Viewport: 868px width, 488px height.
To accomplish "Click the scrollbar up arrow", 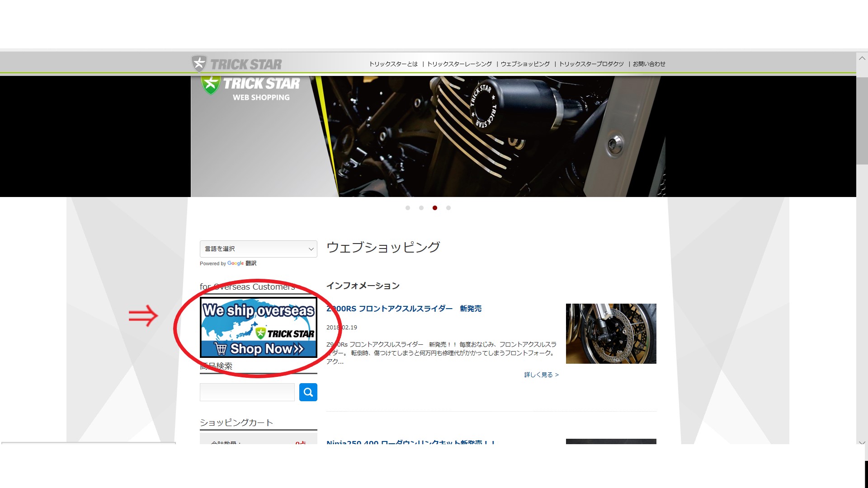I will point(862,58).
